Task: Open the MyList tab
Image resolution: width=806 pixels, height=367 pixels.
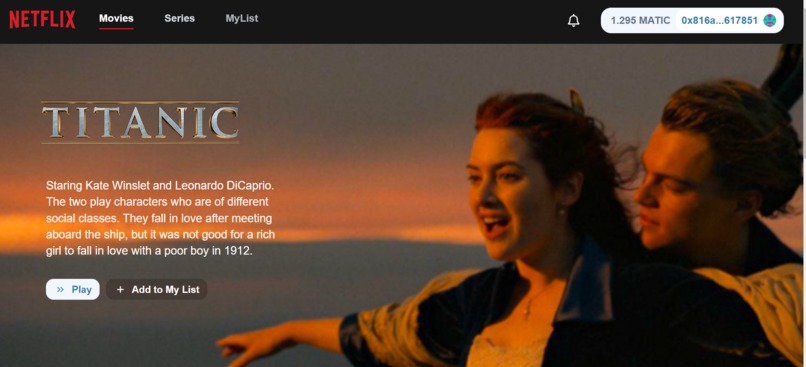Action: [x=242, y=19]
